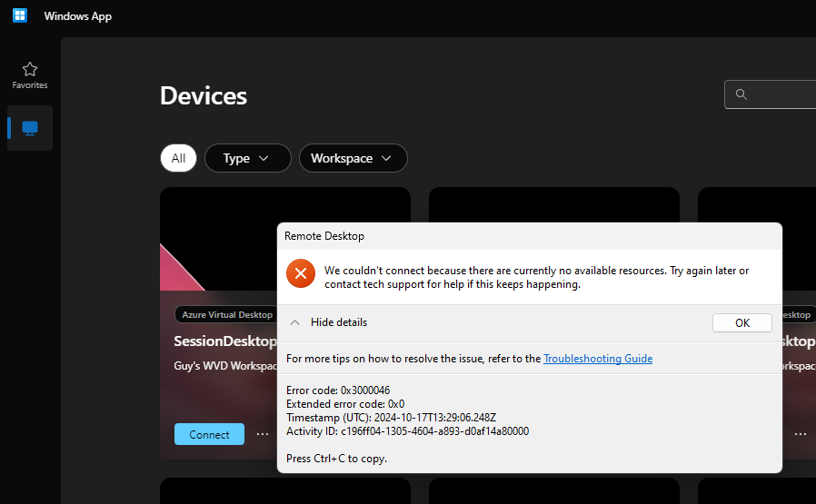The width and height of the screenshot is (816, 504).
Task: Open more options on the rightmost card
Action: tap(801, 434)
